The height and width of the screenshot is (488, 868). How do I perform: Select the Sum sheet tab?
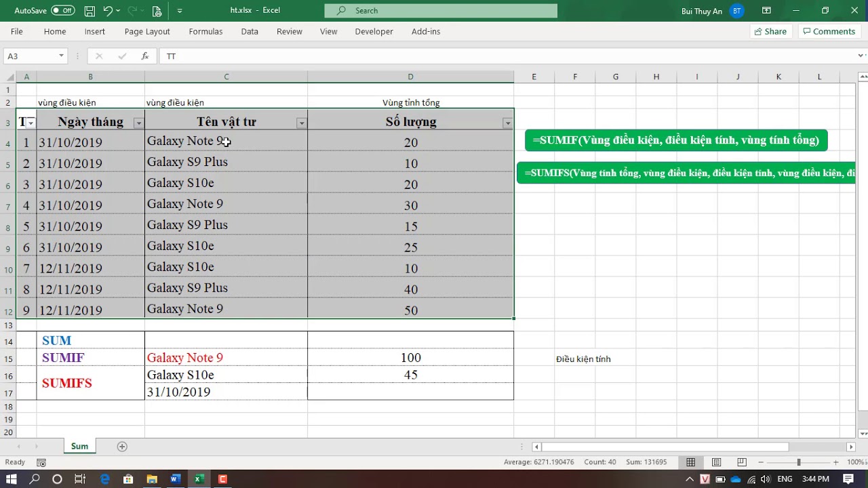(79, 446)
